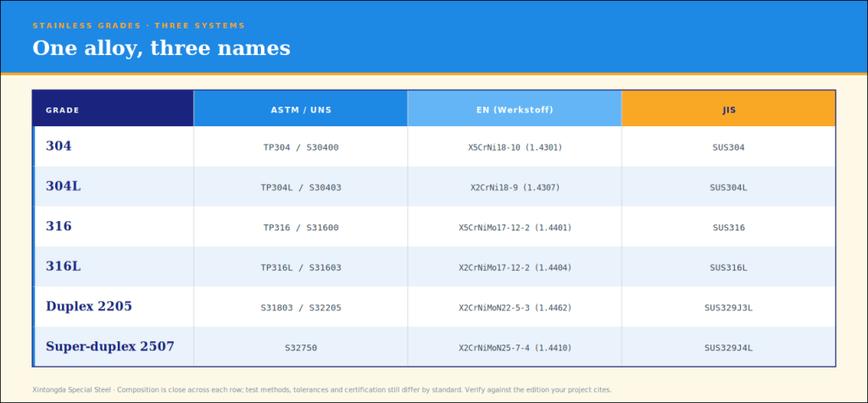Click the X2CrNiMo17-12-2 (1.4404) cell
Screen dimensions: 868x403
(x=515, y=267)
